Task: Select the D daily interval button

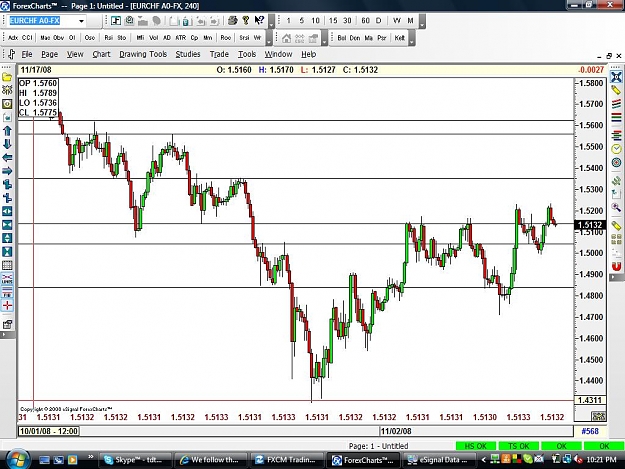Action: tap(379, 21)
